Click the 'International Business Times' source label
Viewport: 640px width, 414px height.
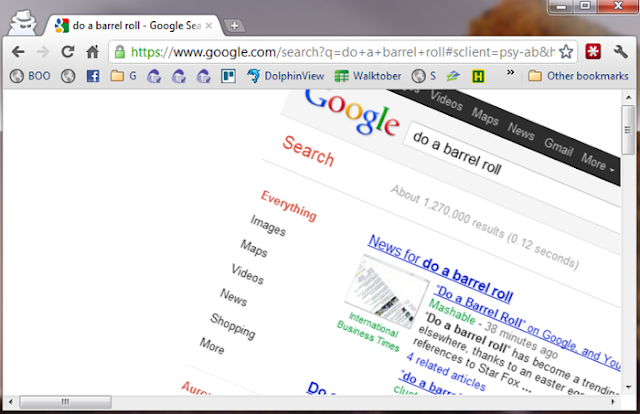371,331
